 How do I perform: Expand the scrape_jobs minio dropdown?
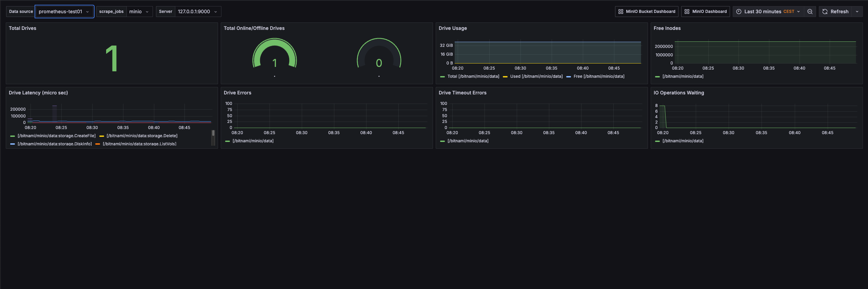[x=139, y=12]
